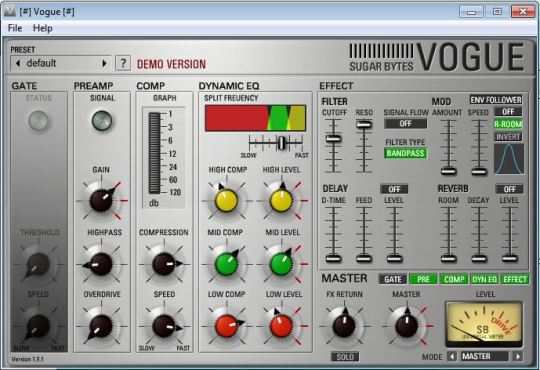The image size is (540, 370).
Task: Click the Compression knob
Action: tap(164, 264)
